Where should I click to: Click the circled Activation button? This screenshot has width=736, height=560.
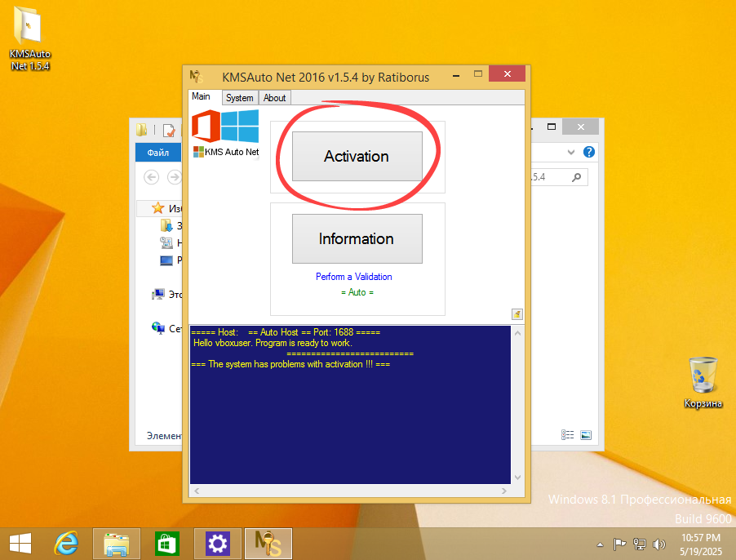[357, 157]
